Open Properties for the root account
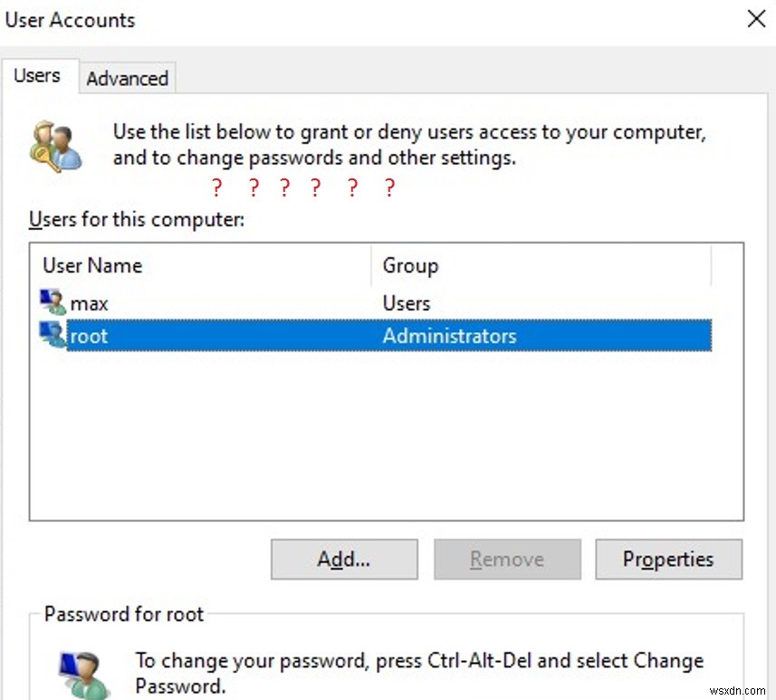This screenshot has width=776, height=700. (668, 559)
